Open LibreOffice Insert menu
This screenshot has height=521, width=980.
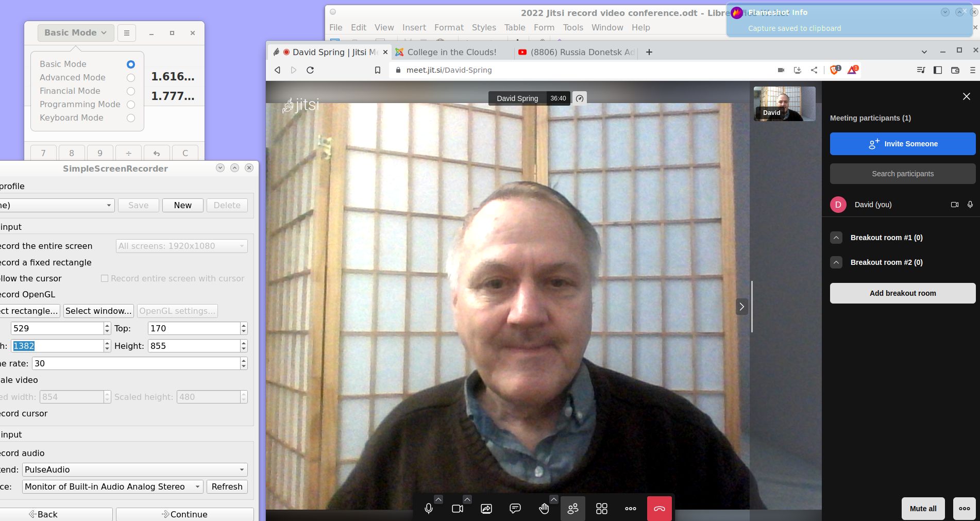coord(414,27)
